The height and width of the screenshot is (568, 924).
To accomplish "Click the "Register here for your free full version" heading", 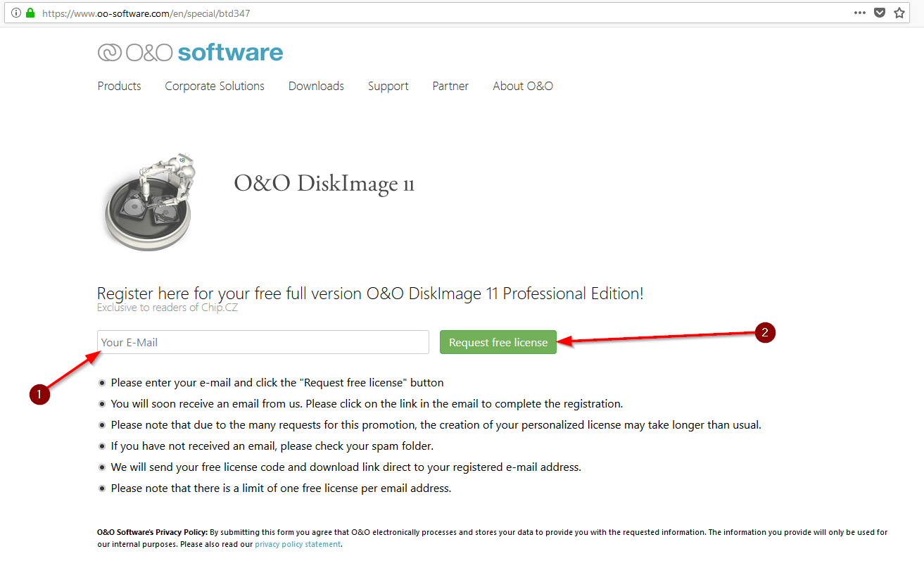I will (370, 294).
